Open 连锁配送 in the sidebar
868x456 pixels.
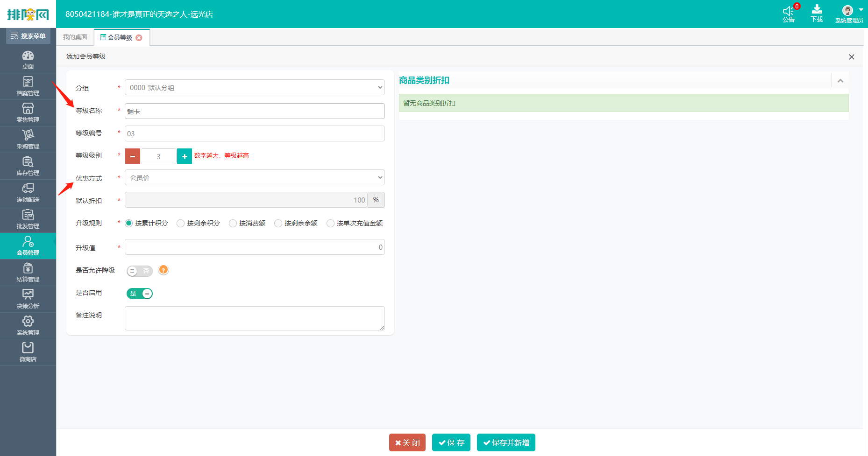click(28, 193)
